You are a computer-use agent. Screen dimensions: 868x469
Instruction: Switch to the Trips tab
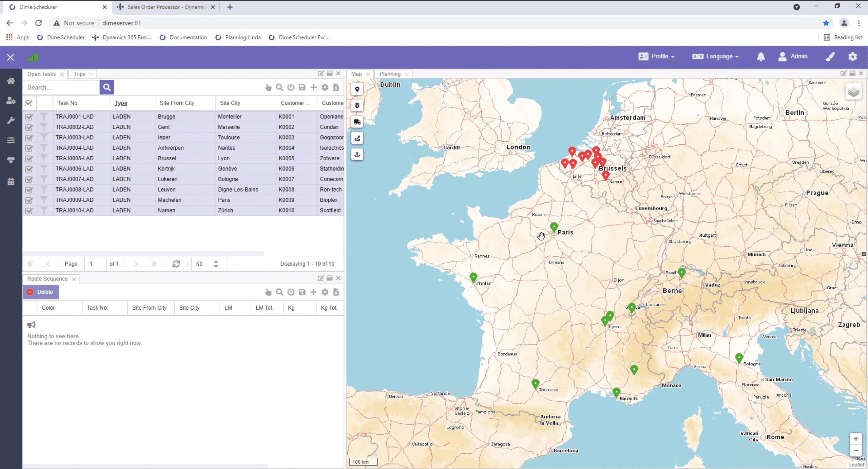click(x=79, y=74)
